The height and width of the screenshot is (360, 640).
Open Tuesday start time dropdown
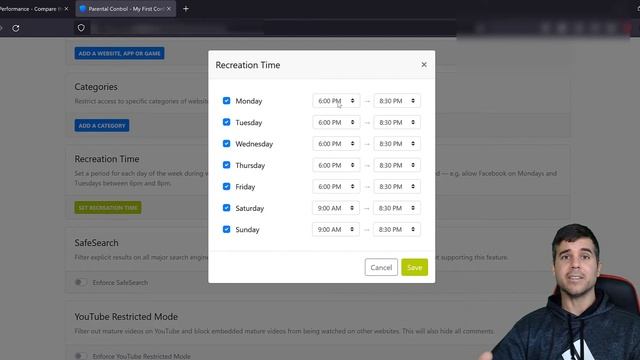[336, 122]
